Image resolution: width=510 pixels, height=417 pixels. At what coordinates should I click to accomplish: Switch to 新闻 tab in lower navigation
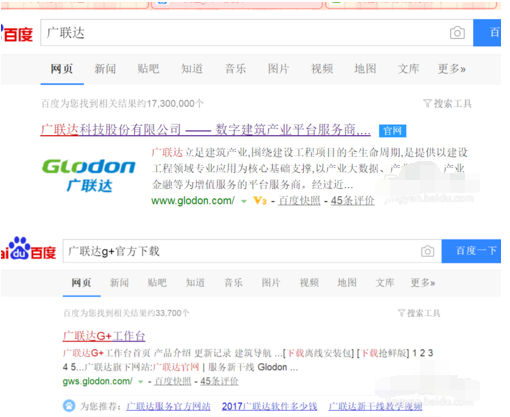119,283
